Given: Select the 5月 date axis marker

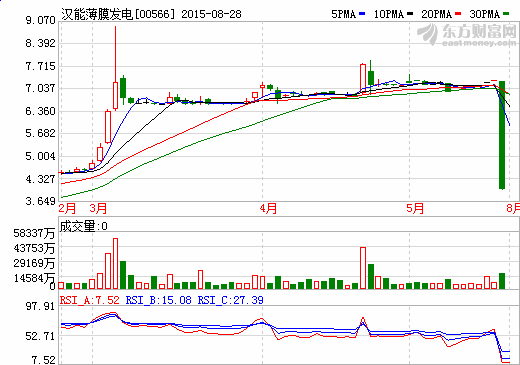Looking at the screenshot, I should point(415,209).
